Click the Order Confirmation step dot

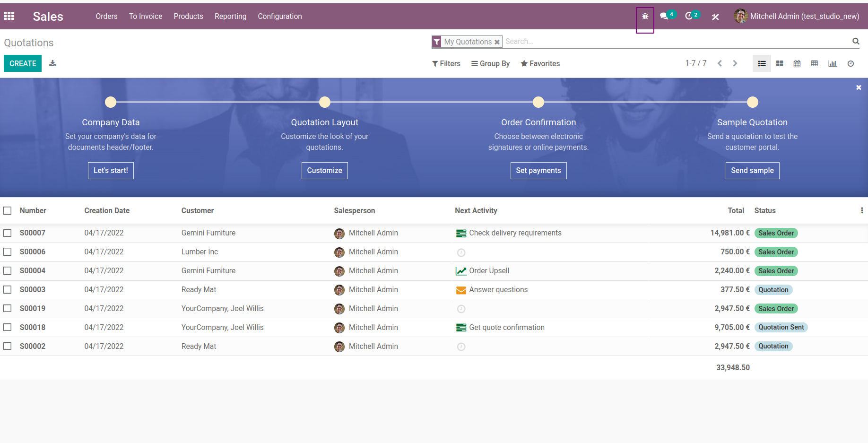coord(538,102)
